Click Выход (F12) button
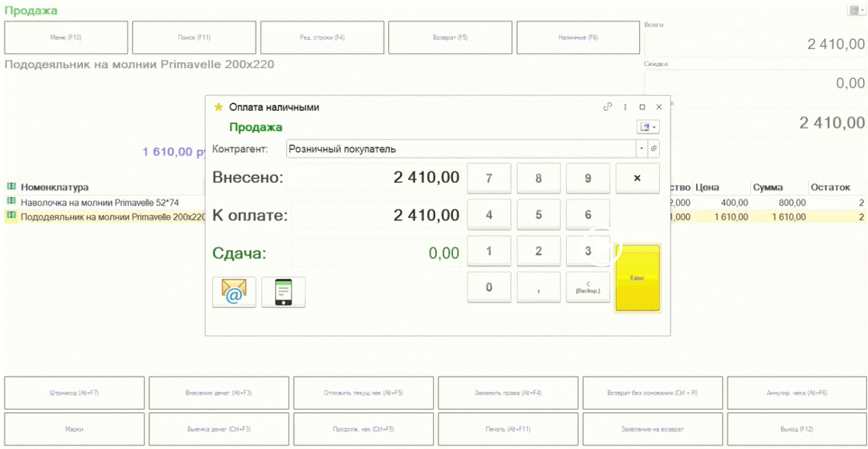This screenshot has height=449, width=868. [x=797, y=429]
